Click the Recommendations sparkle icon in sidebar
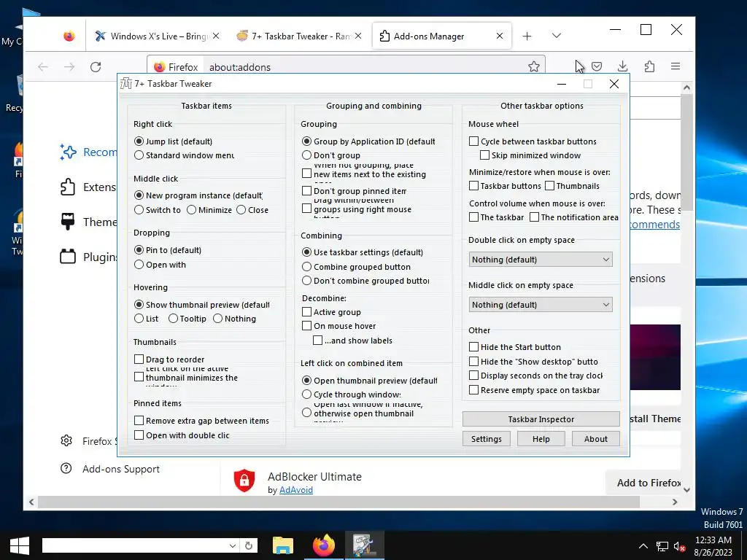This screenshot has height=560, width=747. [68, 152]
